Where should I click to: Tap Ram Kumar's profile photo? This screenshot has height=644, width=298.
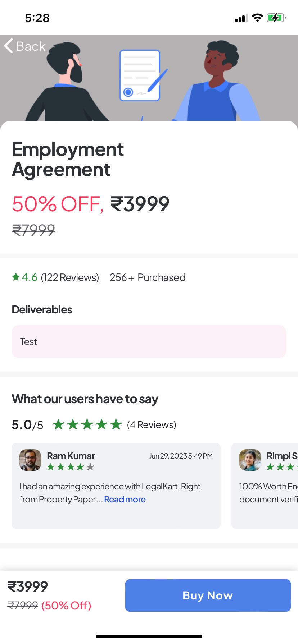pos(30,460)
